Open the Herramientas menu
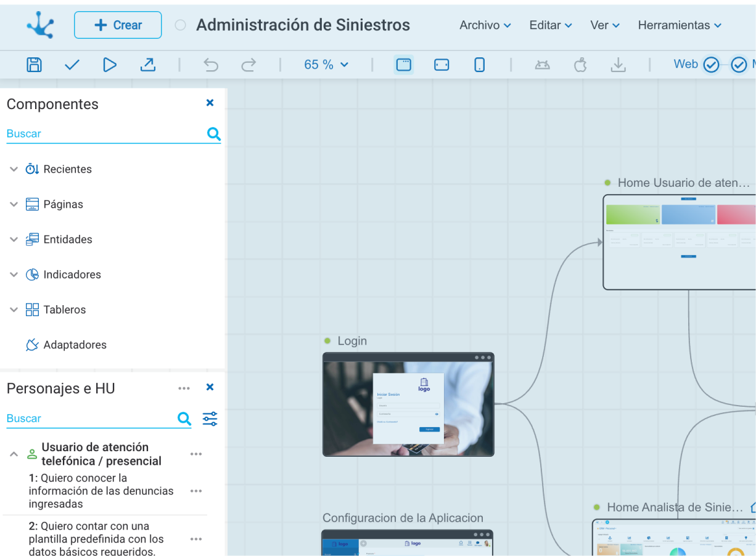 click(x=680, y=25)
